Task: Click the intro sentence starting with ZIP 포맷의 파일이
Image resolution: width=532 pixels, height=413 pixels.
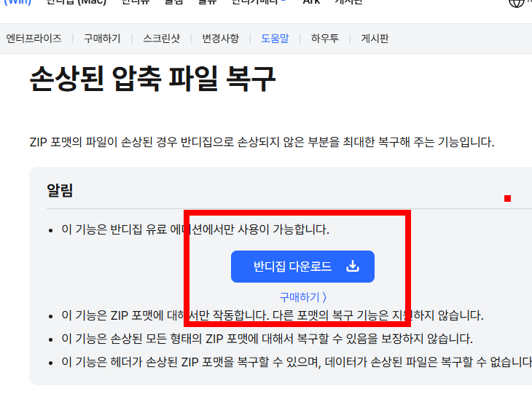Action: pyautogui.click(x=262, y=142)
